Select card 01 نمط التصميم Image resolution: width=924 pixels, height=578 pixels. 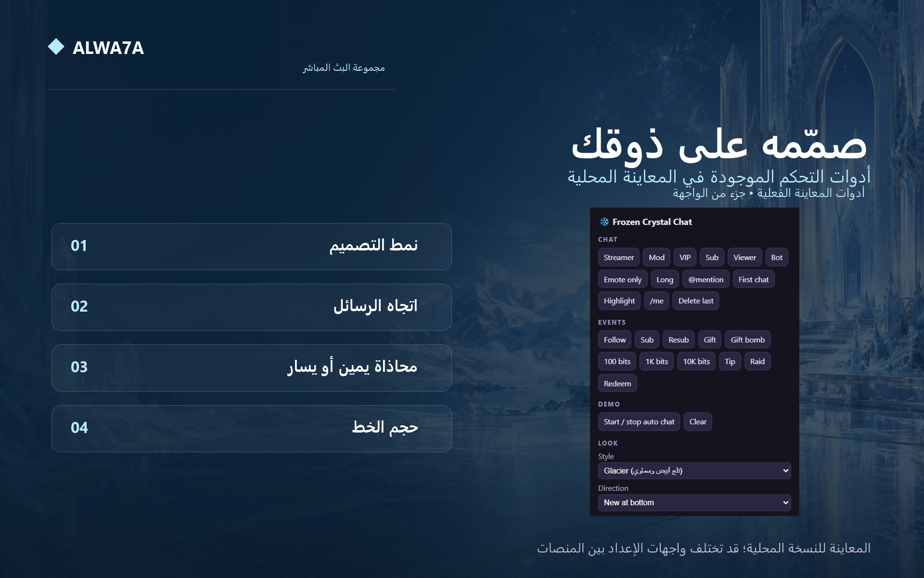pyautogui.click(x=252, y=246)
